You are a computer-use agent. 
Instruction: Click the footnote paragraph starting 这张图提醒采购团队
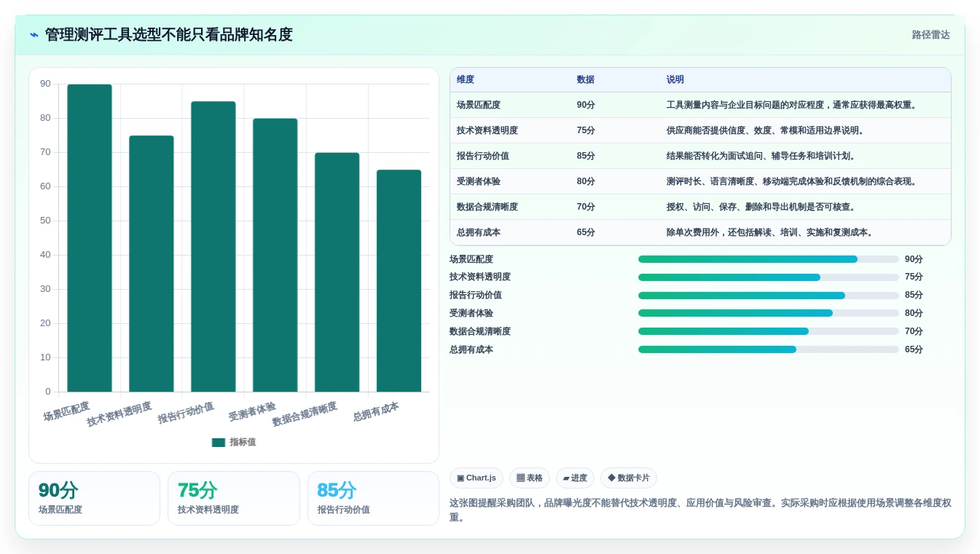click(700, 510)
